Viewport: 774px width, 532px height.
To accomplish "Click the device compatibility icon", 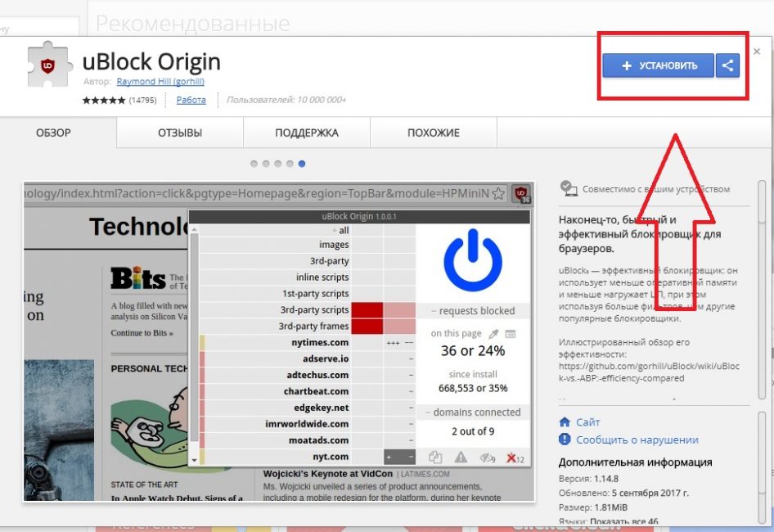I will (x=569, y=188).
